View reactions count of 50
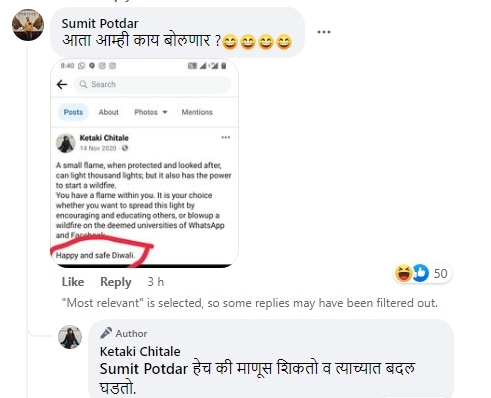 coord(440,273)
